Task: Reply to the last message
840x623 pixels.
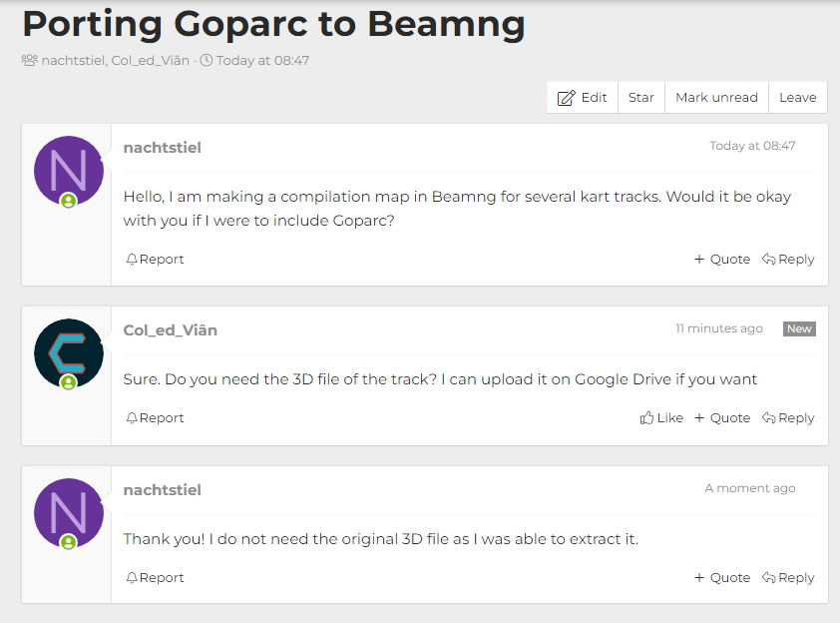Action: (x=788, y=578)
